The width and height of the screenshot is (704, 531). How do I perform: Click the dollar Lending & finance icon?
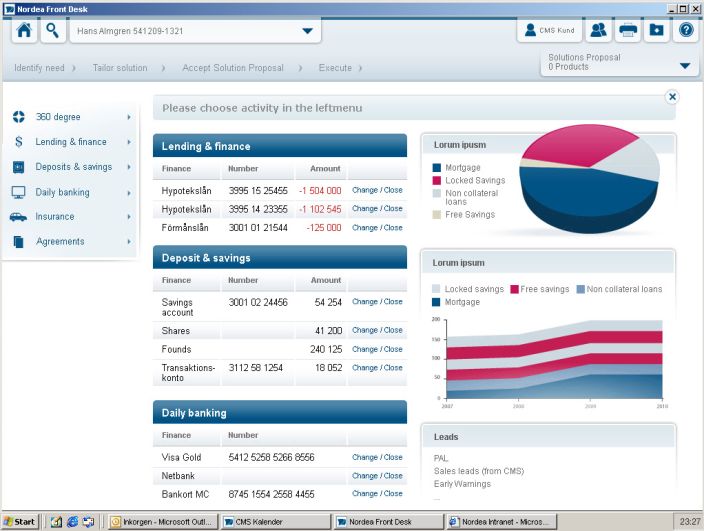point(18,142)
